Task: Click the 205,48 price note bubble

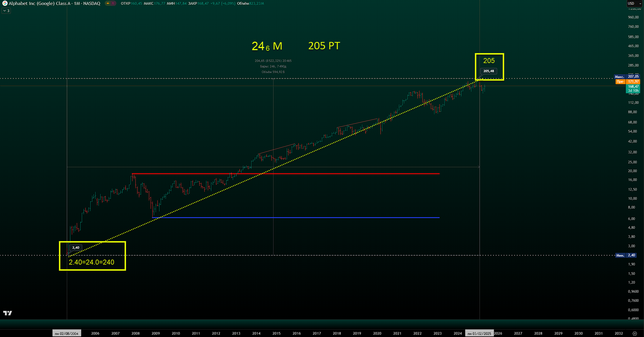Action: pyautogui.click(x=489, y=71)
